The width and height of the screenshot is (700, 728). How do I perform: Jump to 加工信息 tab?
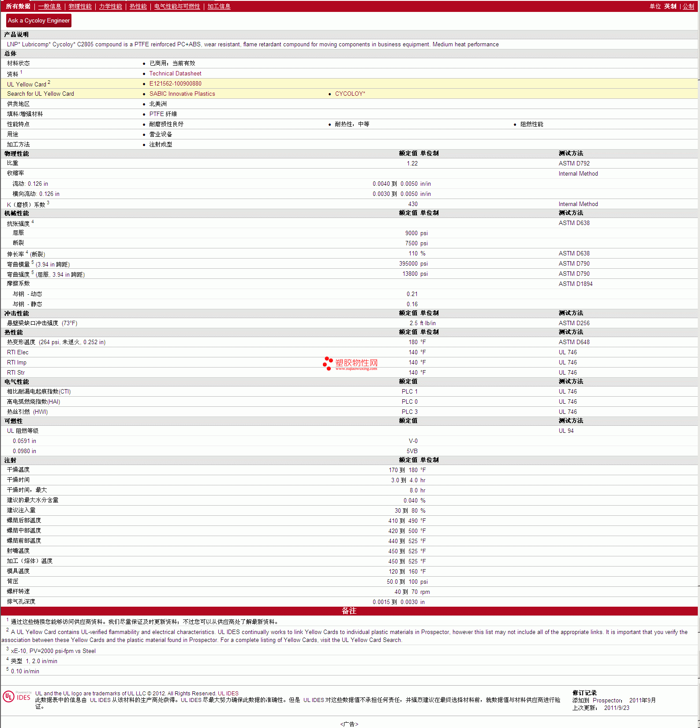pos(219,6)
